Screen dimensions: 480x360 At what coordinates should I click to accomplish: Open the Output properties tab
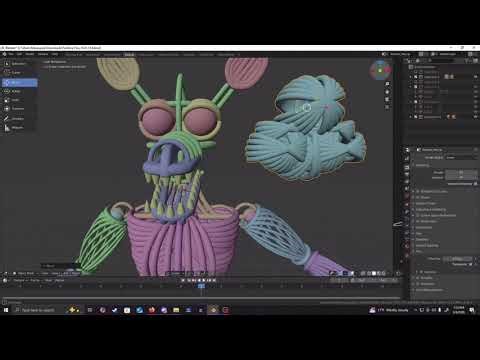click(407, 166)
